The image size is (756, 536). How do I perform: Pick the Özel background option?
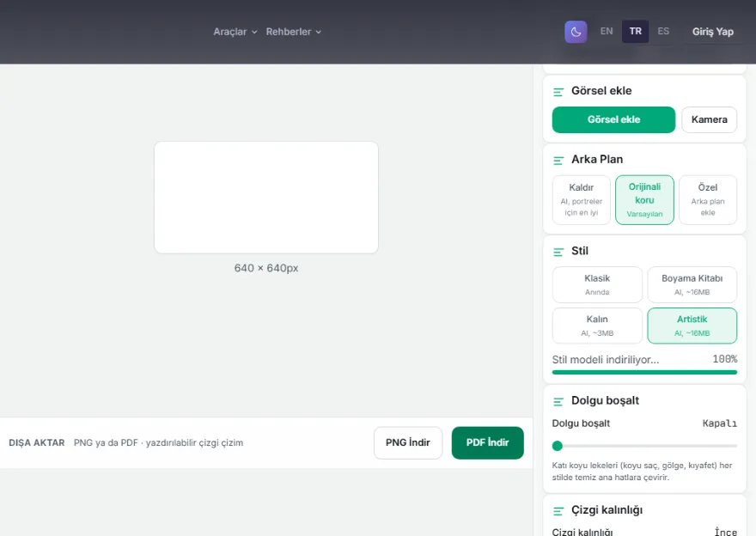(708, 199)
